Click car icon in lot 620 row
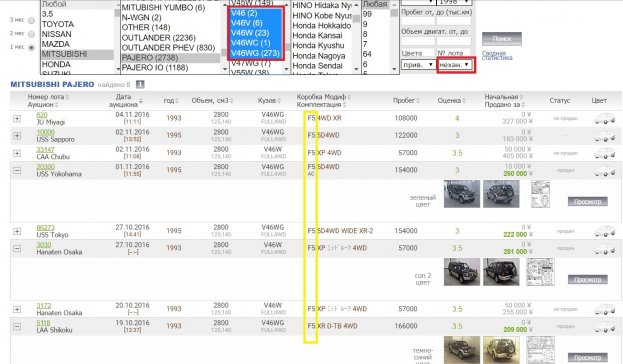 point(605,118)
